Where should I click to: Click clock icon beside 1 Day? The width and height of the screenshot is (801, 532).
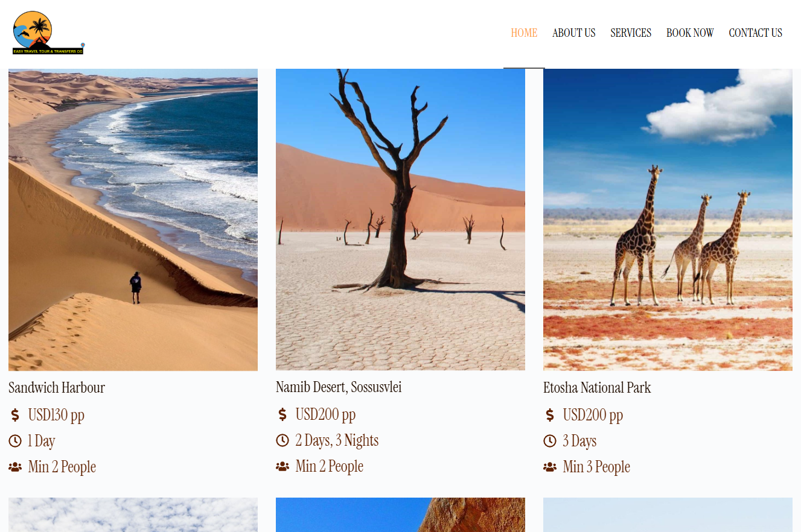[x=15, y=441]
